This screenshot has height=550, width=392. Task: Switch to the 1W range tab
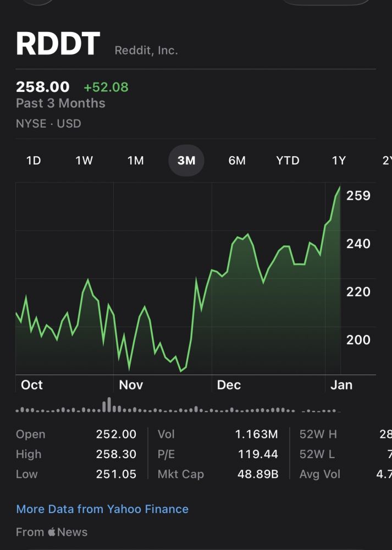(84, 161)
